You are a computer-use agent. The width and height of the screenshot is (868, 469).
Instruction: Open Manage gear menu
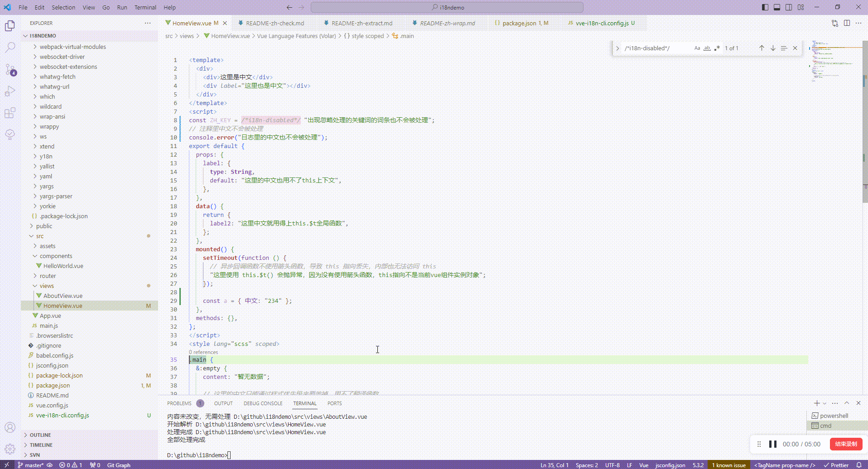coord(10,449)
